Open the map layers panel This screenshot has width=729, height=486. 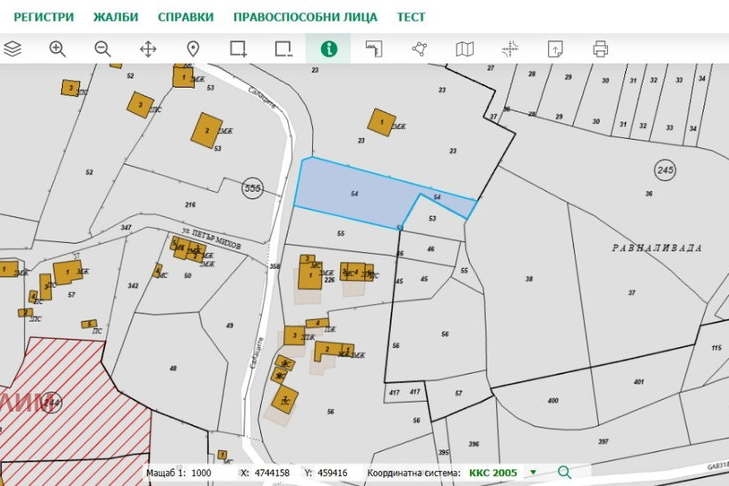pyautogui.click(x=13, y=48)
